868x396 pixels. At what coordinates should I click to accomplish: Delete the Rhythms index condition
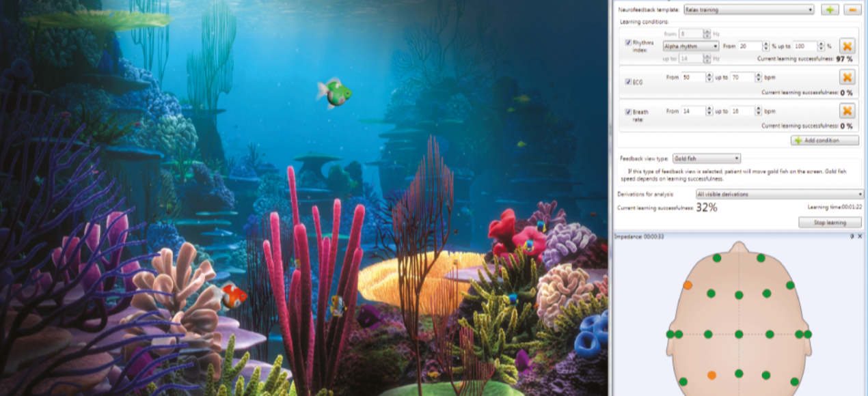pyautogui.click(x=847, y=46)
